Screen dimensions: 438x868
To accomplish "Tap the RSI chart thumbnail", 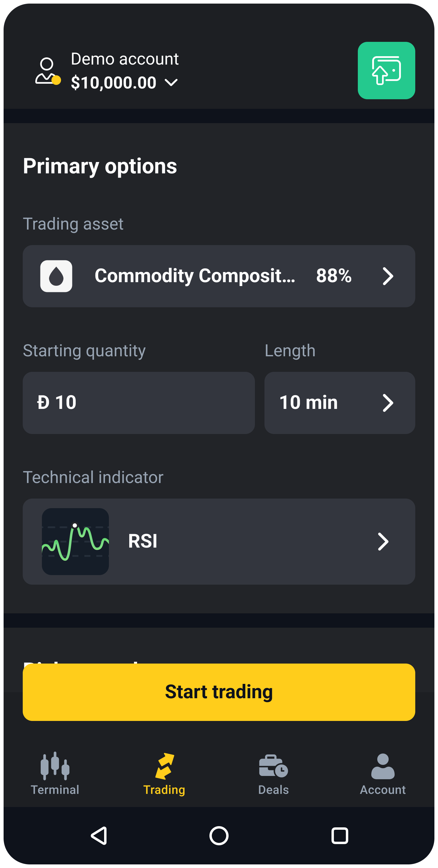I will [75, 541].
